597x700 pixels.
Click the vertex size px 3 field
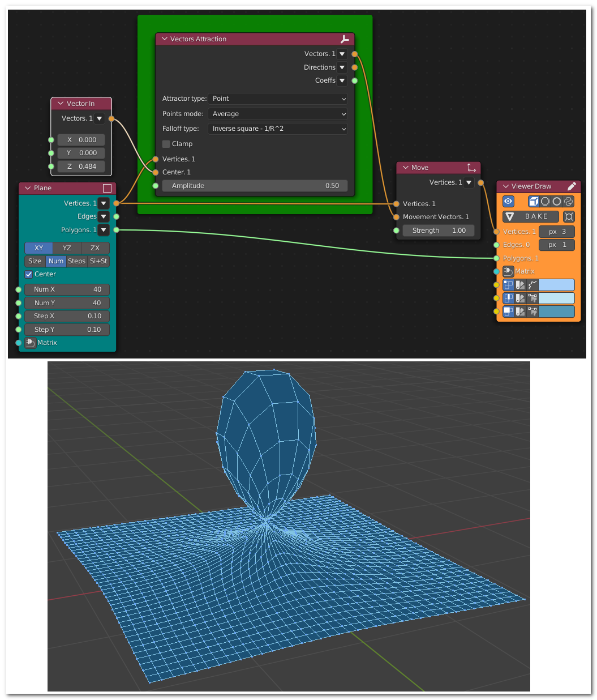[x=557, y=232]
